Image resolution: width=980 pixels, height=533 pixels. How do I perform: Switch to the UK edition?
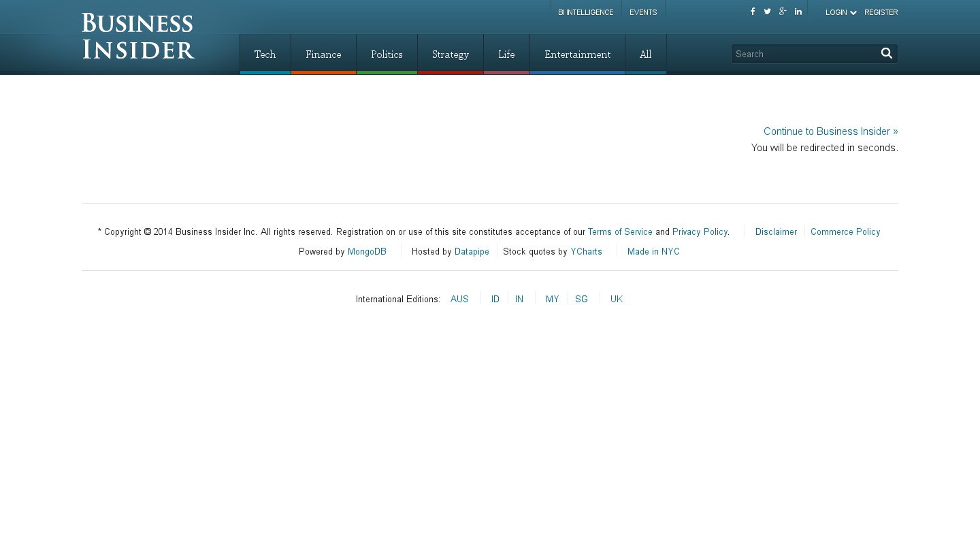pos(616,300)
